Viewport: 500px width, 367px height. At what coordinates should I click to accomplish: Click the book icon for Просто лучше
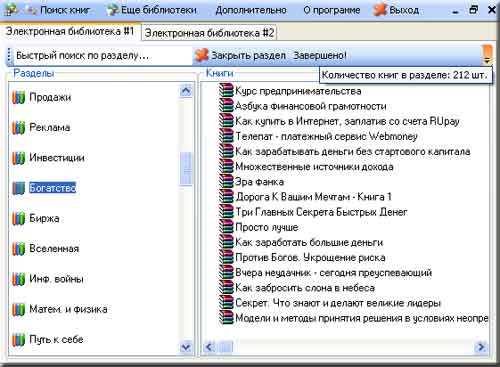pos(226,227)
